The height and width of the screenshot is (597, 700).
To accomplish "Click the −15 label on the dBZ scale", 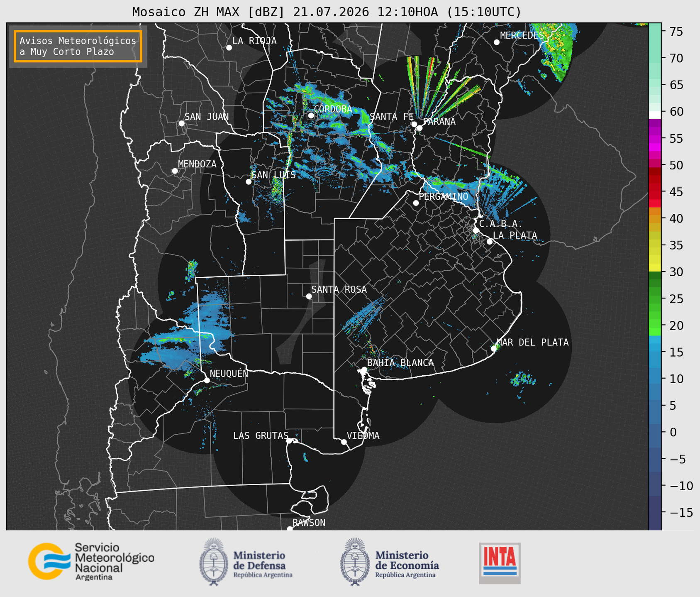I will coord(681,513).
